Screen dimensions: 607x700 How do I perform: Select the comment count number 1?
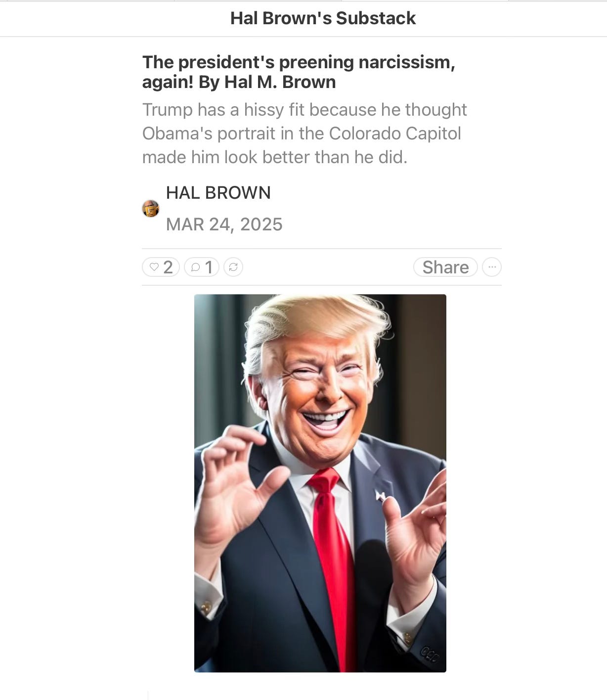tap(209, 267)
